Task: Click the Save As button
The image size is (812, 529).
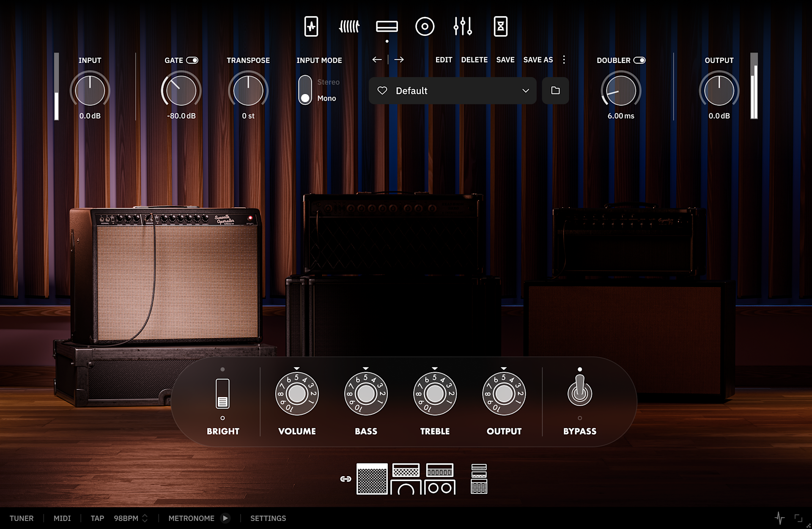Action: tap(538, 60)
